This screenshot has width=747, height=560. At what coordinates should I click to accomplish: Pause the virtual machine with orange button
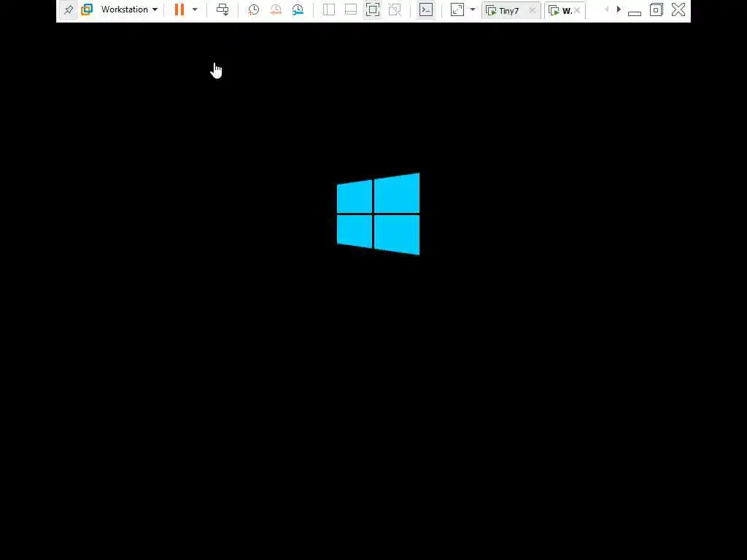pos(179,9)
